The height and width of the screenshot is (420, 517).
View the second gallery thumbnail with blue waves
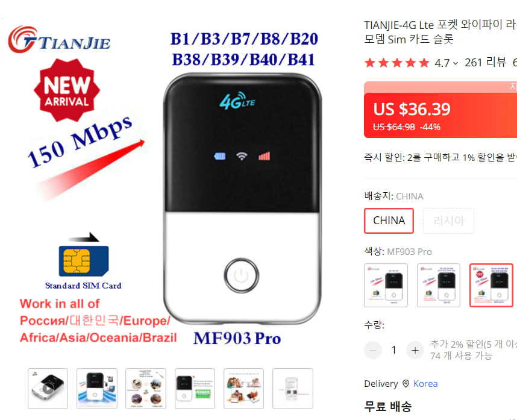click(x=97, y=388)
